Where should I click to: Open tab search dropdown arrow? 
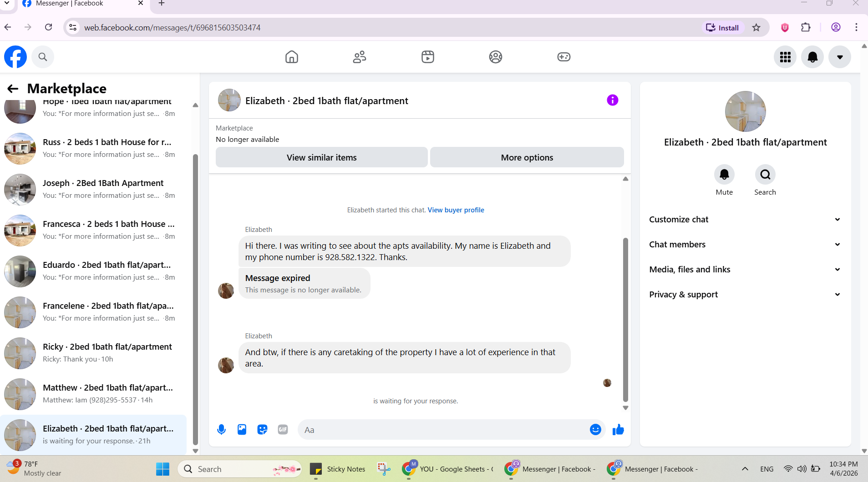(7, 3)
